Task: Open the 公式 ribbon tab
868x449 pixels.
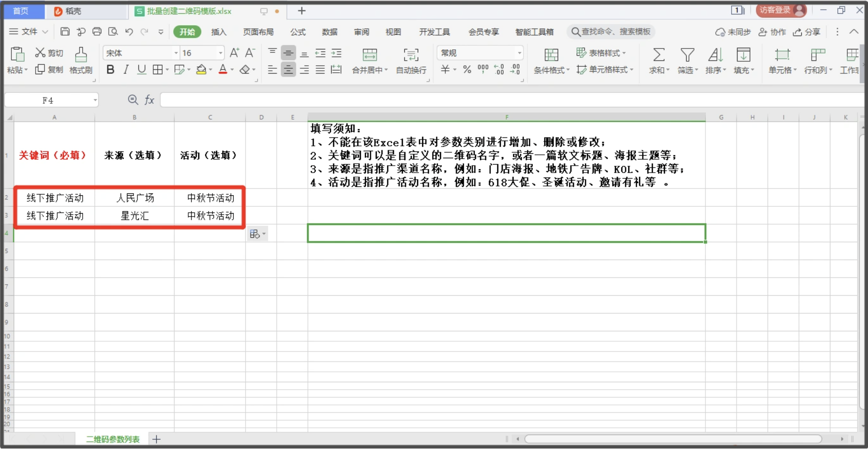Action: (x=298, y=32)
